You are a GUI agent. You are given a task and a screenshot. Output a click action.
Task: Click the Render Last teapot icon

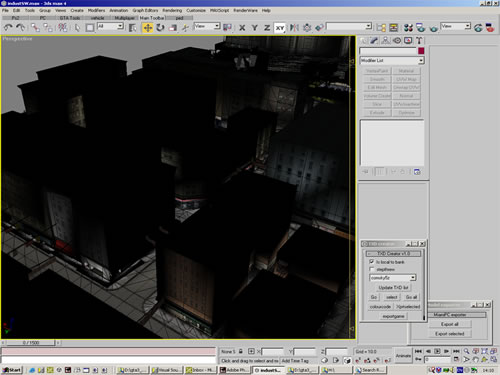click(478, 27)
